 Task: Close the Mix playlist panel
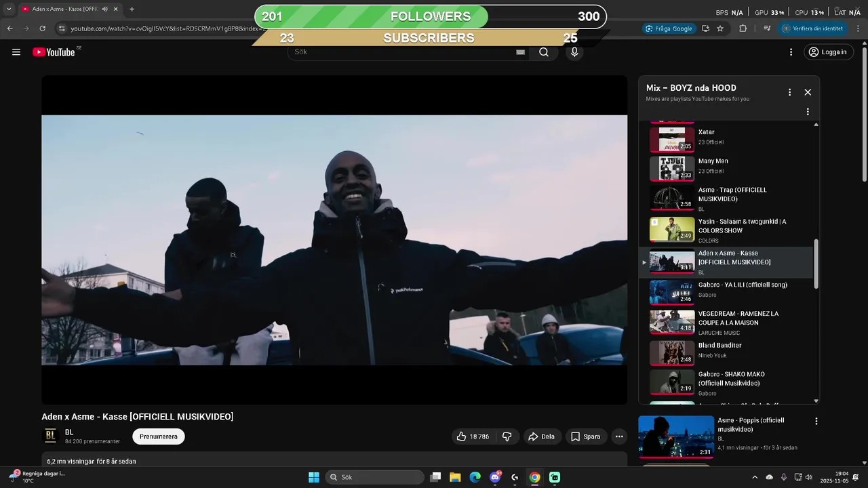tap(808, 92)
